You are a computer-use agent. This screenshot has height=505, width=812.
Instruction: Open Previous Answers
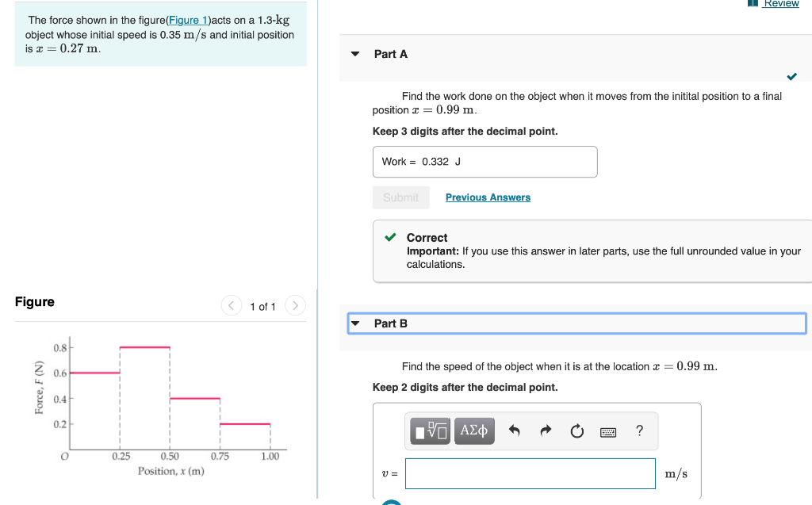487,197
